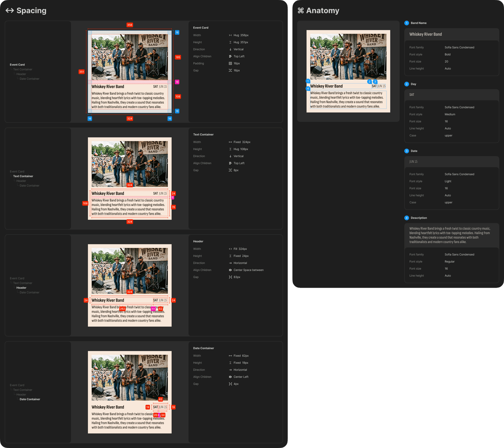Click the red 351 height measurement badge
This screenshot has width=504, height=448.
[81, 71]
